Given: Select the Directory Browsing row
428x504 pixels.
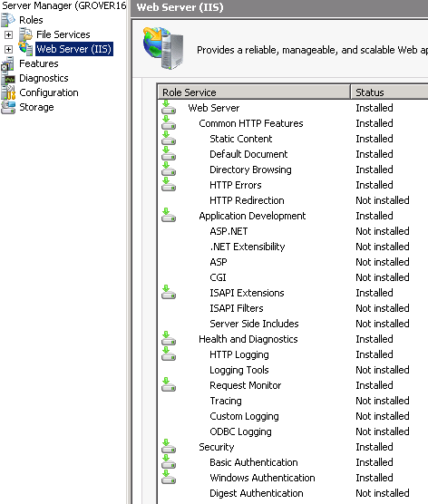Looking at the screenshot, I should [293, 170].
